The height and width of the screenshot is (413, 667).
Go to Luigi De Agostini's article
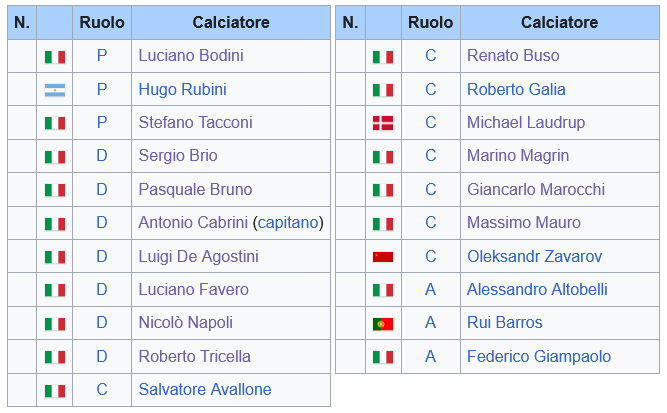(x=198, y=257)
